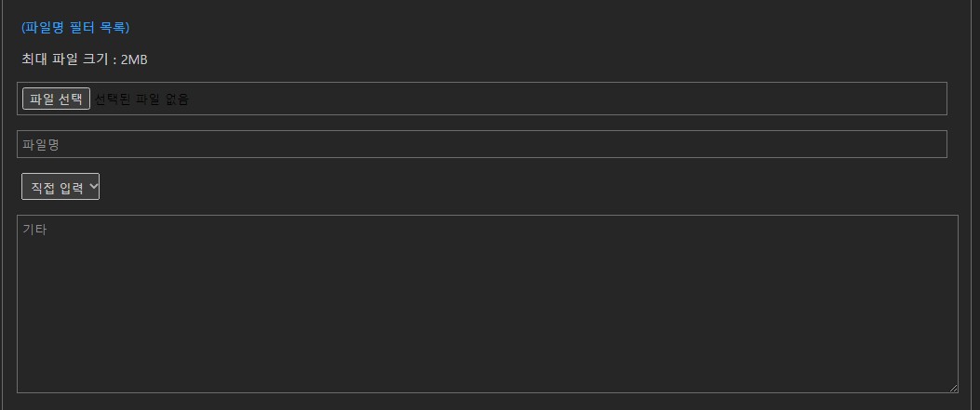The image size is (980, 410).
Task: Click the 파일 선택 button
Action: 56,99
